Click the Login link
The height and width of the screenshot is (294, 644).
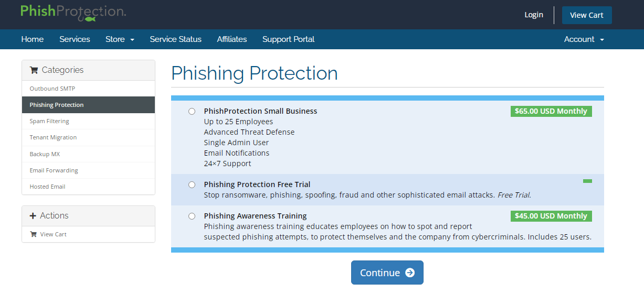coord(533,15)
